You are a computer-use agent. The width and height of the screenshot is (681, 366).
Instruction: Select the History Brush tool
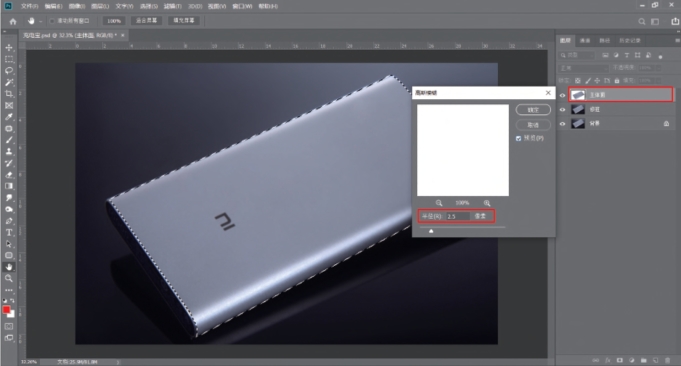(9, 163)
